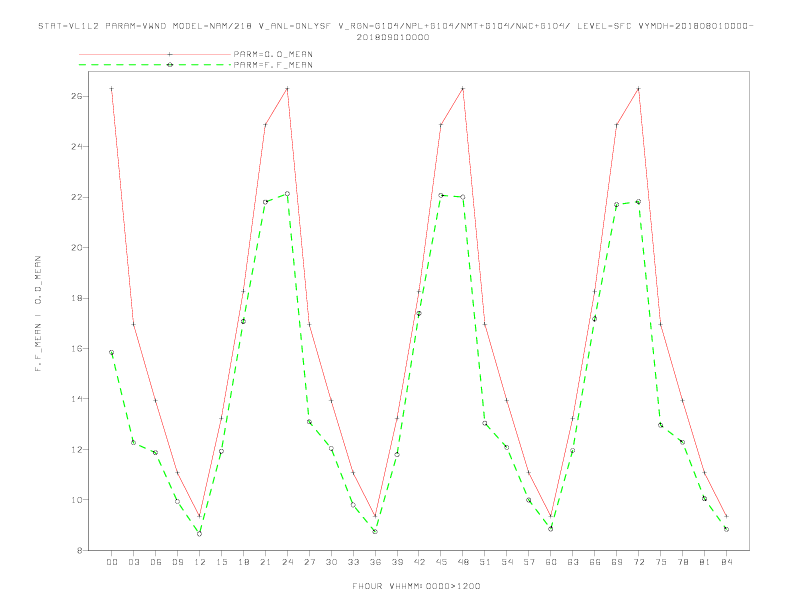
Task: Click x-axis tick label 03
Action: (x=133, y=562)
